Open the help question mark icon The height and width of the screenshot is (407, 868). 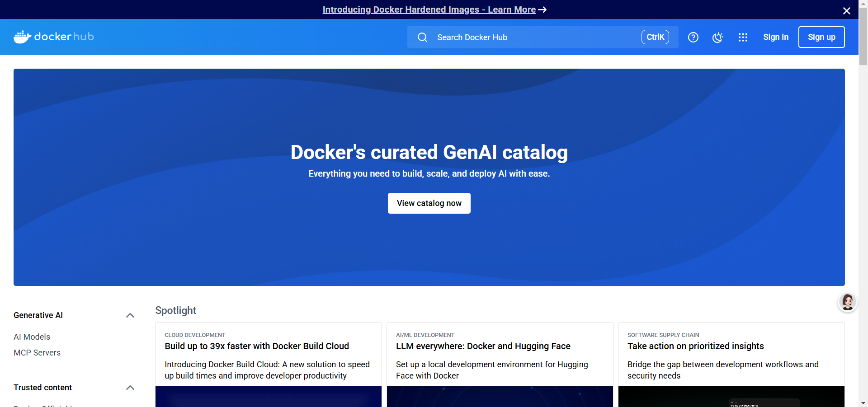coord(693,37)
